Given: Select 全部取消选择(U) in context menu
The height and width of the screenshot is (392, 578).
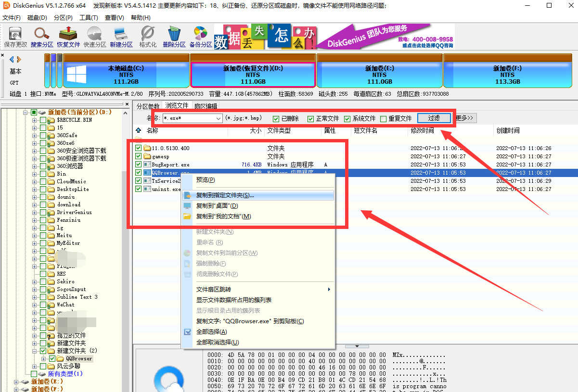Looking at the screenshot, I should (257, 342).
